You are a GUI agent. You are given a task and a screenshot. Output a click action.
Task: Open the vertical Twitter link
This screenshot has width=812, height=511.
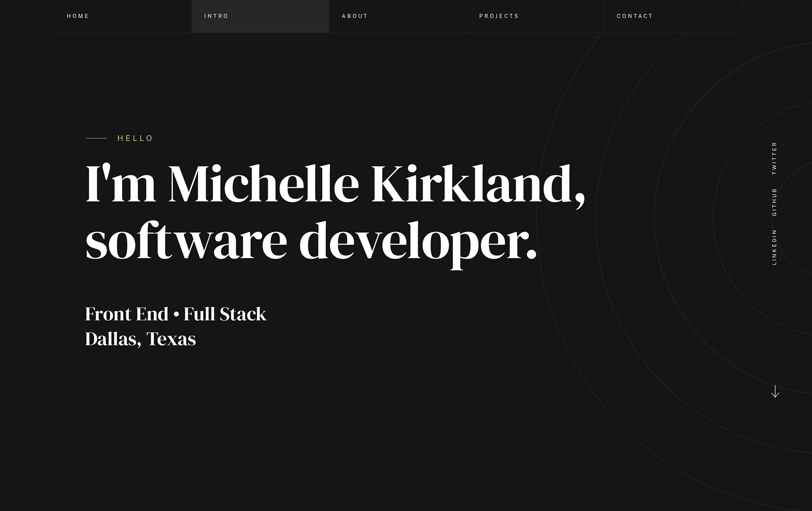click(x=775, y=158)
